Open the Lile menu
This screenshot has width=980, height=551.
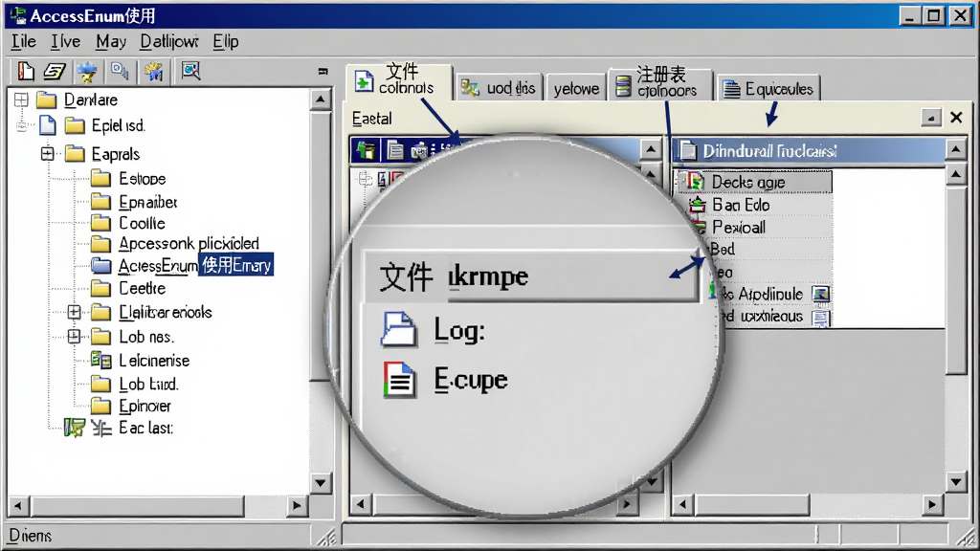24,42
